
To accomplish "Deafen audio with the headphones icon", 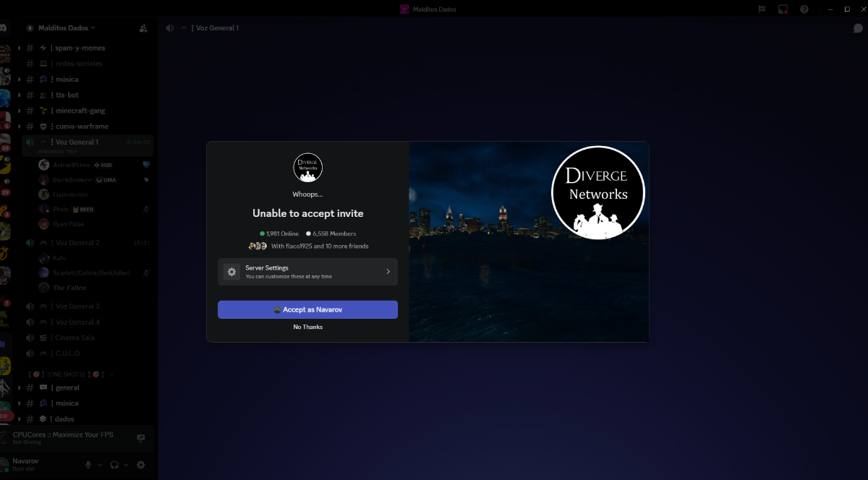I will coord(114,465).
